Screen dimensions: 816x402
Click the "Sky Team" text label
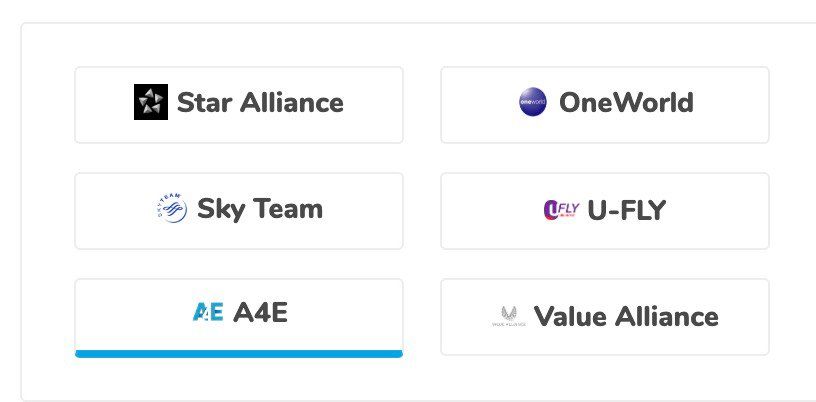coord(260,209)
